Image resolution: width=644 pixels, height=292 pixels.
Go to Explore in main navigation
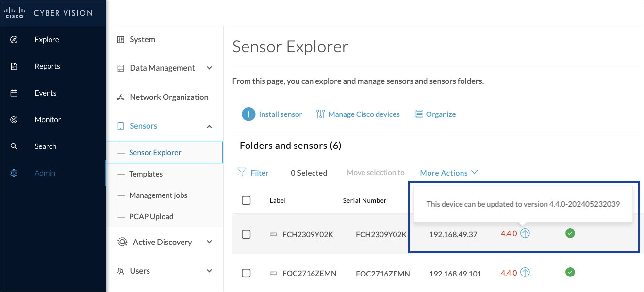point(47,40)
